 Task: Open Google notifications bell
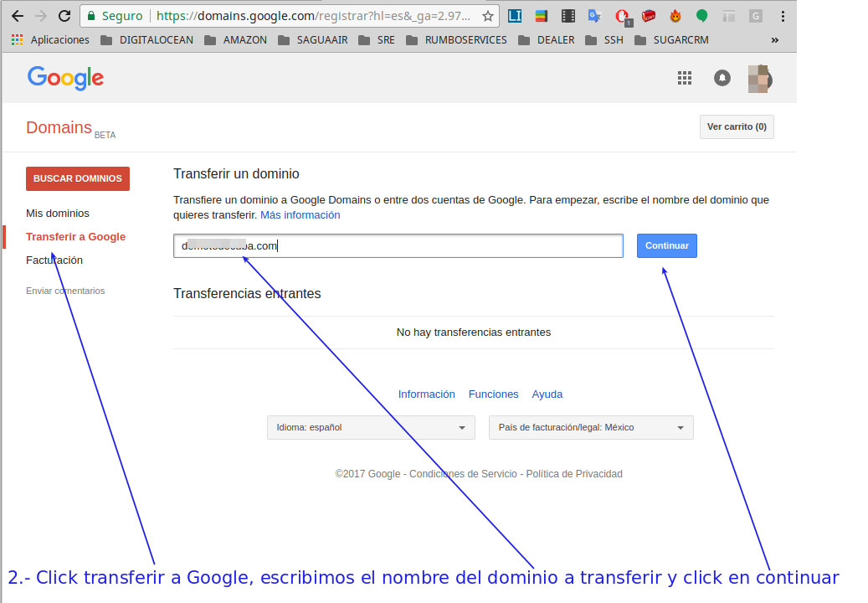[x=722, y=78]
